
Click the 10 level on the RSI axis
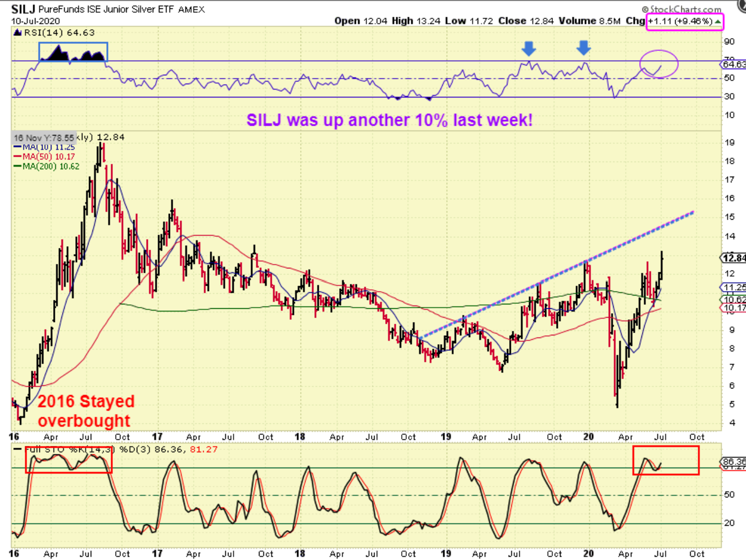729,115
